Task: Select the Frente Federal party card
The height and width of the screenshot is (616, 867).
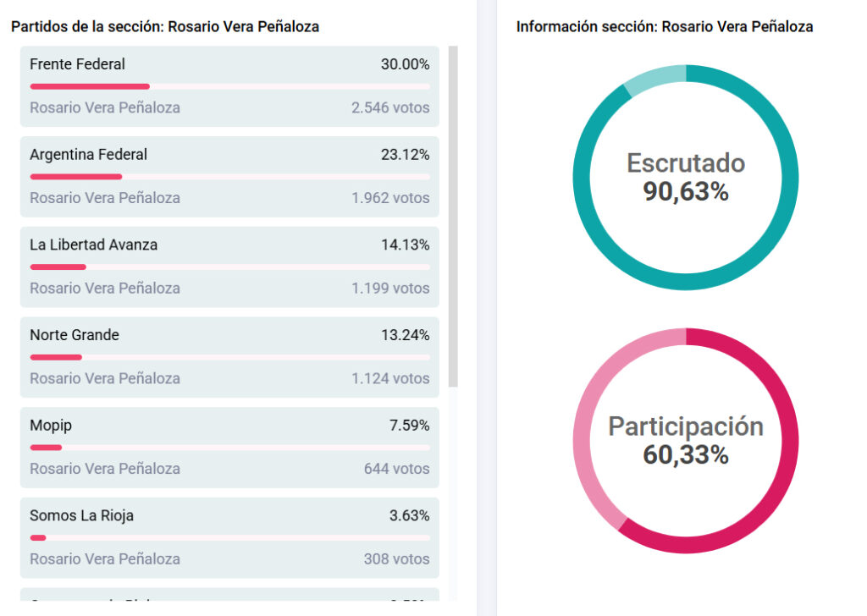Action: [x=229, y=86]
